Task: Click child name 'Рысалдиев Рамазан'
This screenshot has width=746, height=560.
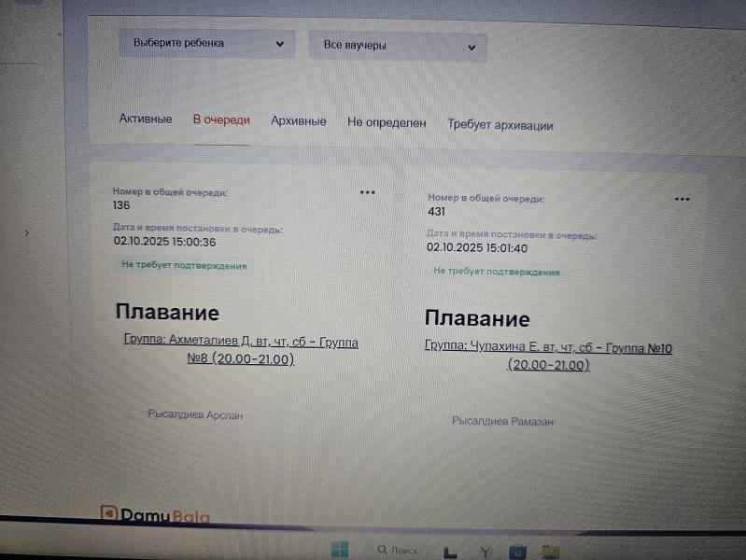Action: 502,422
